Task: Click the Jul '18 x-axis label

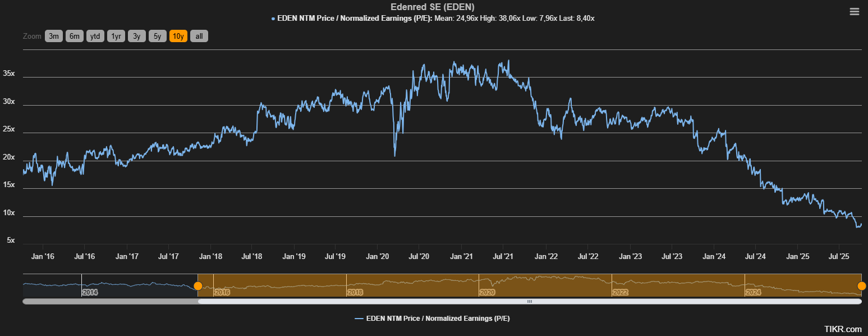Action: (252, 256)
